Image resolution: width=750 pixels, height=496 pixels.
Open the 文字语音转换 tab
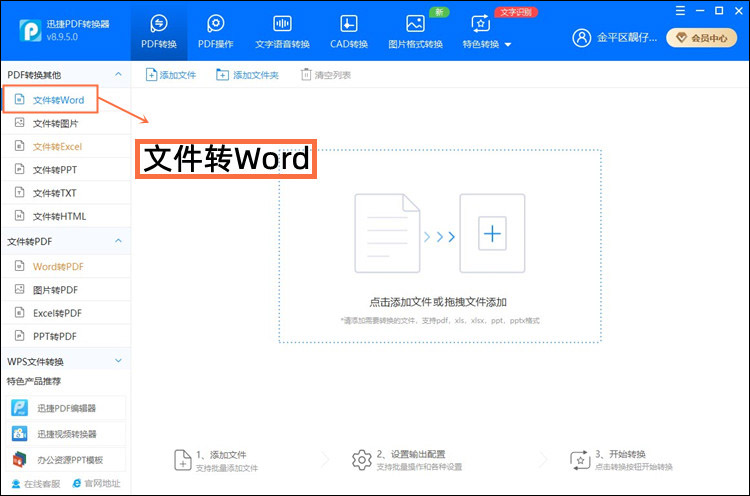282,32
